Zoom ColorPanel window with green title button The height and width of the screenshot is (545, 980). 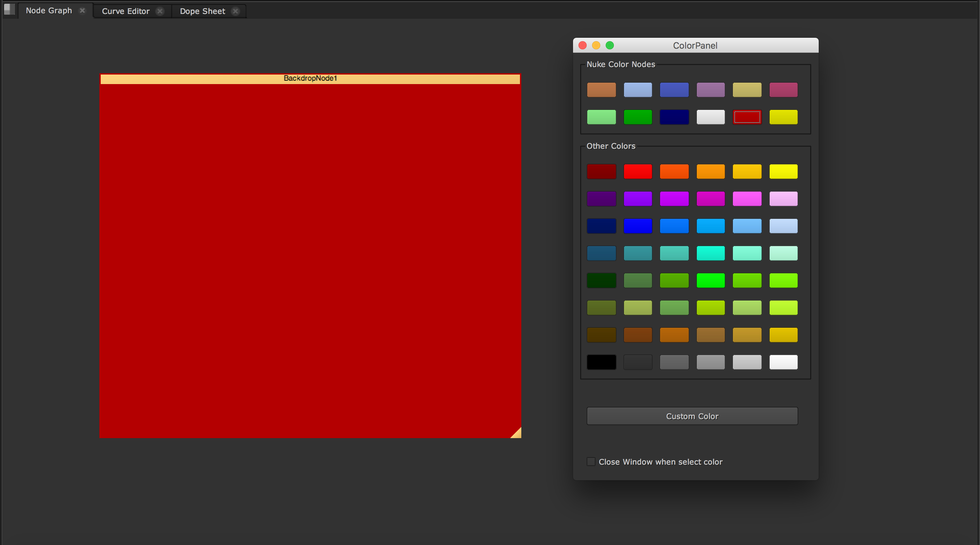pyautogui.click(x=610, y=46)
